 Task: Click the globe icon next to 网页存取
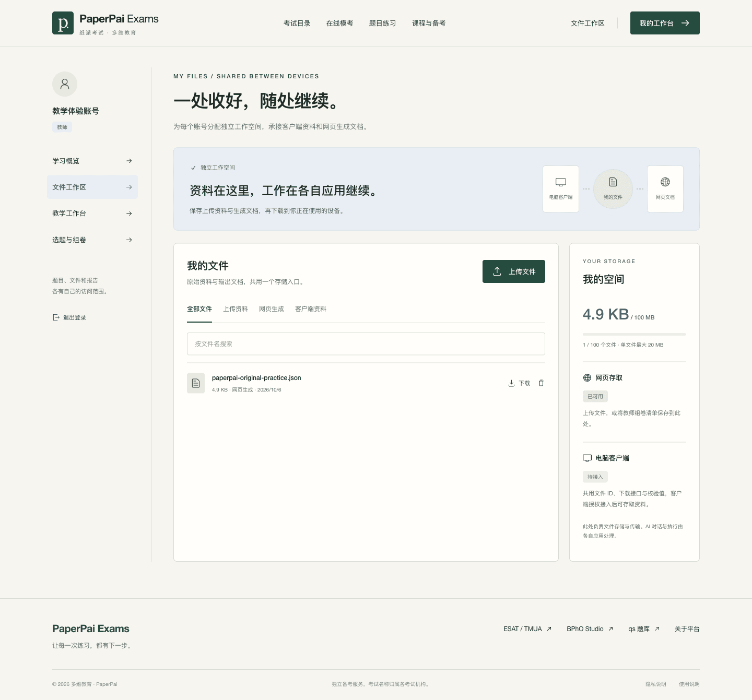coord(587,377)
